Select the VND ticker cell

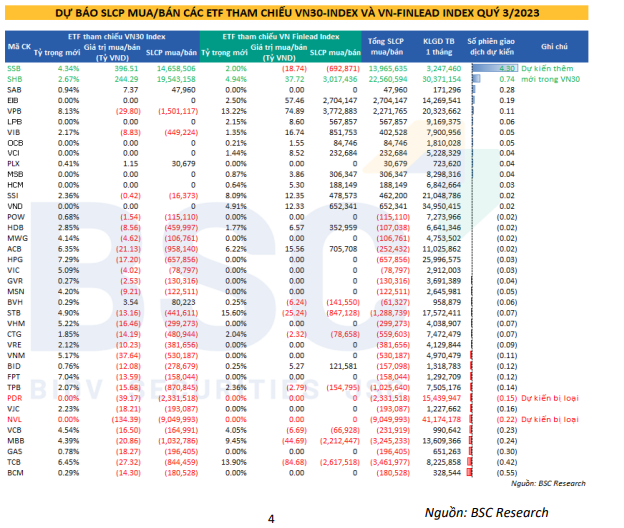pyautogui.click(x=15, y=206)
